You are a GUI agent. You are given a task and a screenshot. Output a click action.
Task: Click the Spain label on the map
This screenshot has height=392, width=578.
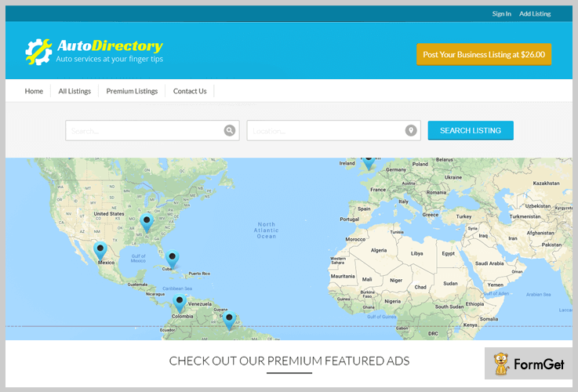364,209
